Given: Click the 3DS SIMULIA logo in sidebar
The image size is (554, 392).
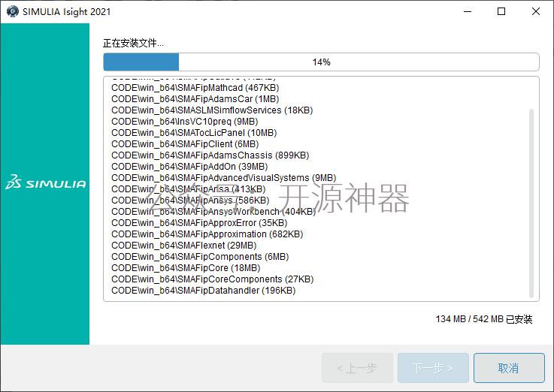Looking at the screenshot, I should (x=46, y=182).
